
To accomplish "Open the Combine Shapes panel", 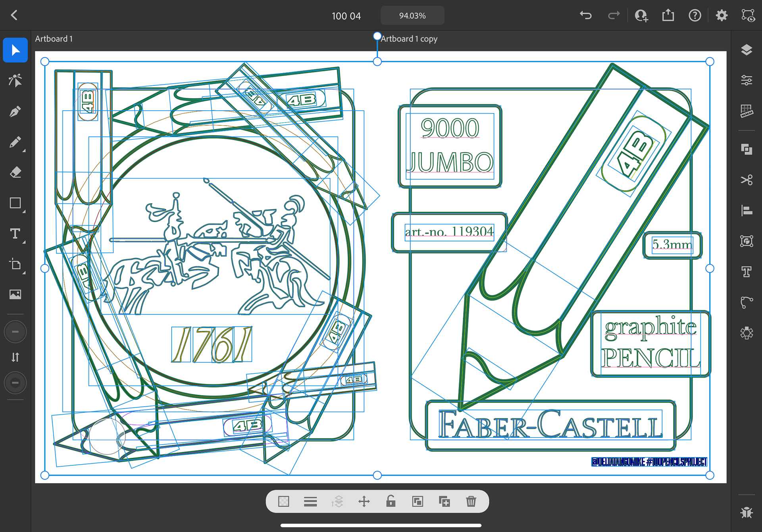I will (747, 150).
